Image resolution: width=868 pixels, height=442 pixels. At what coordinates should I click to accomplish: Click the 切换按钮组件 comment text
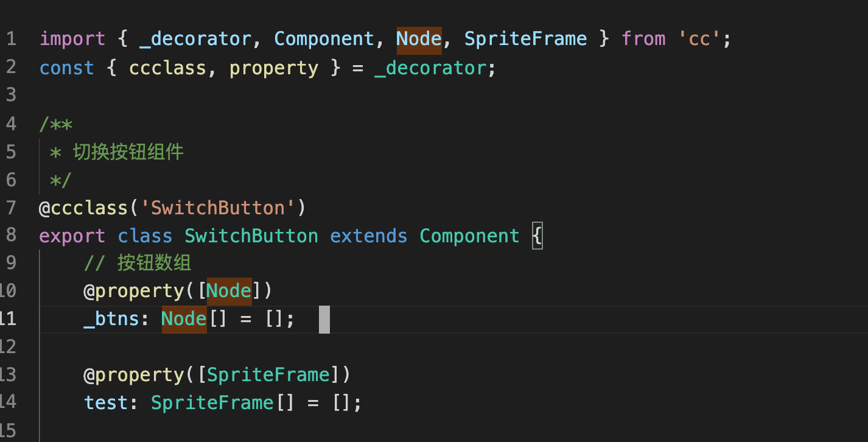click(x=128, y=152)
